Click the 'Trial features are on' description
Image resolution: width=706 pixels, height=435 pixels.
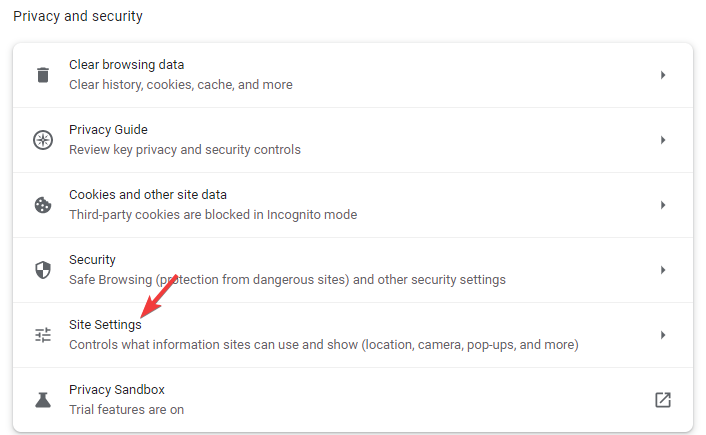[127, 410]
